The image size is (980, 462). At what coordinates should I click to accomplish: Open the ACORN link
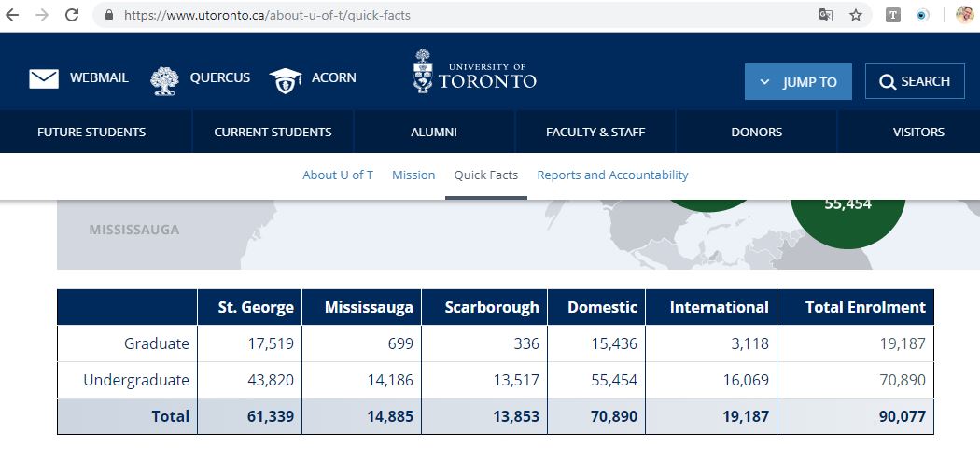(334, 77)
